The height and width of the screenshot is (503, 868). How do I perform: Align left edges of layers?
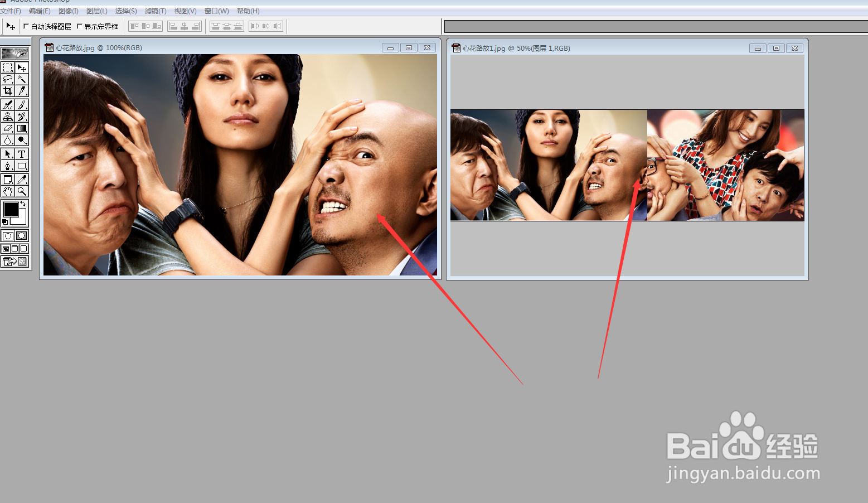(x=173, y=26)
